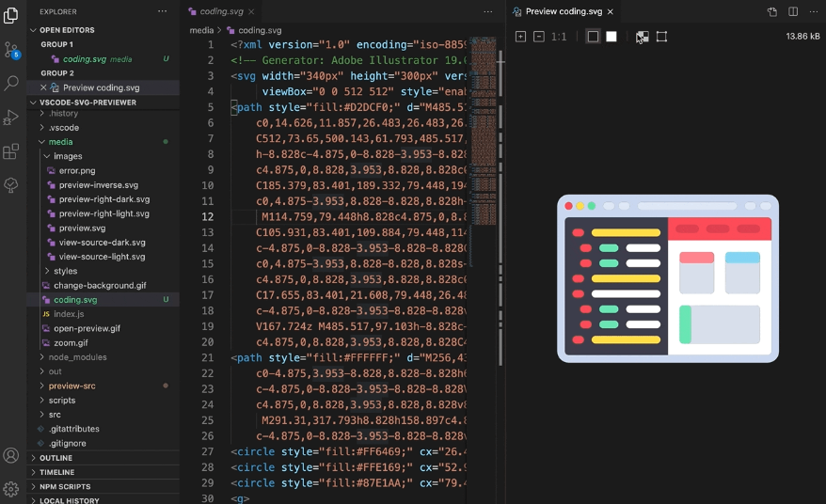Collapse the images folder

pyautogui.click(x=103, y=156)
